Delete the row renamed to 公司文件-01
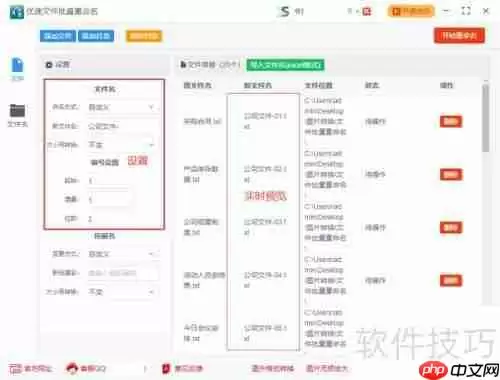 click(451, 121)
